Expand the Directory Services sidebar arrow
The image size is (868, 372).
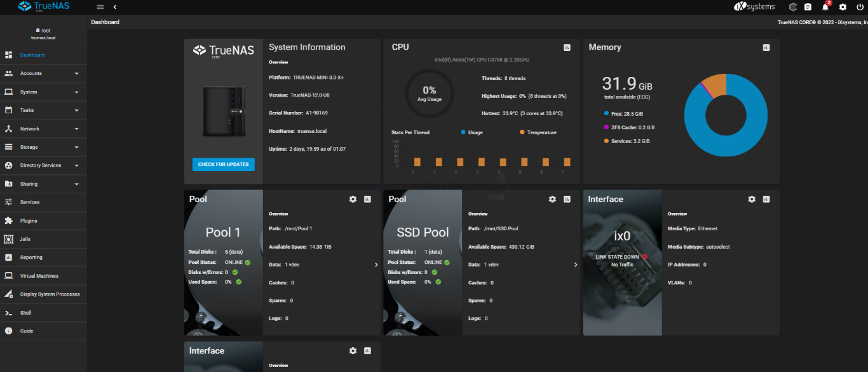tap(76, 166)
